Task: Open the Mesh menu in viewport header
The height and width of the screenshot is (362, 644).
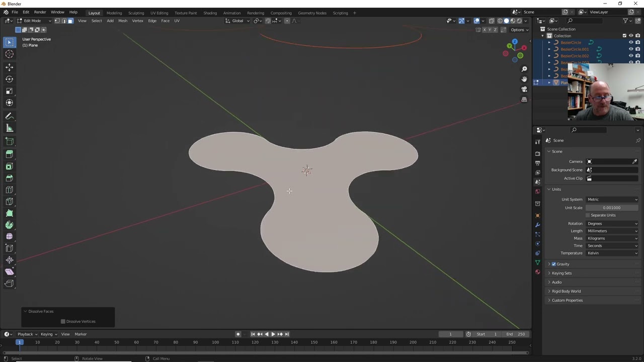Action: click(123, 21)
